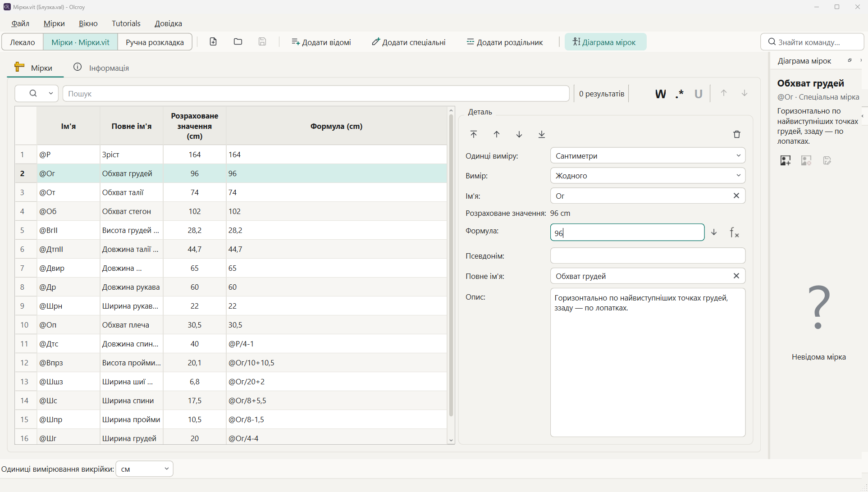Click the add image icon in the diagram panel
This screenshot has width=868, height=492.
tap(786, 160)
